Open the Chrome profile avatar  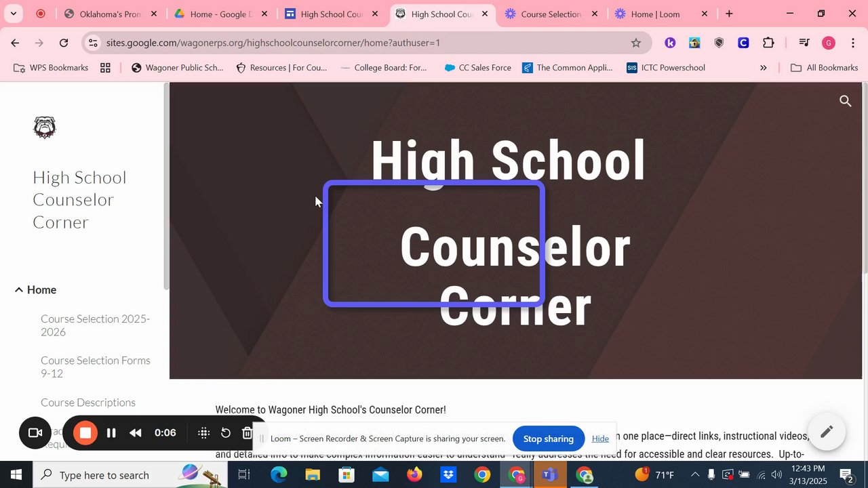click(828, 43)
